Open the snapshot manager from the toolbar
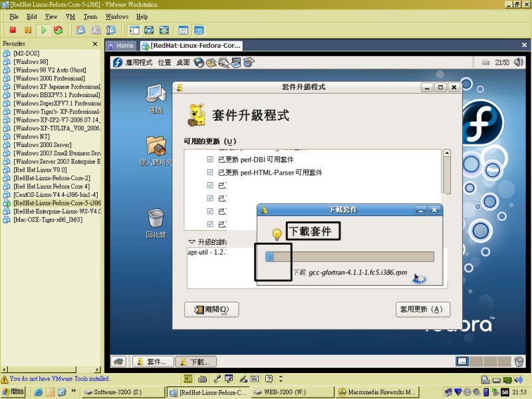 point(111,30)
